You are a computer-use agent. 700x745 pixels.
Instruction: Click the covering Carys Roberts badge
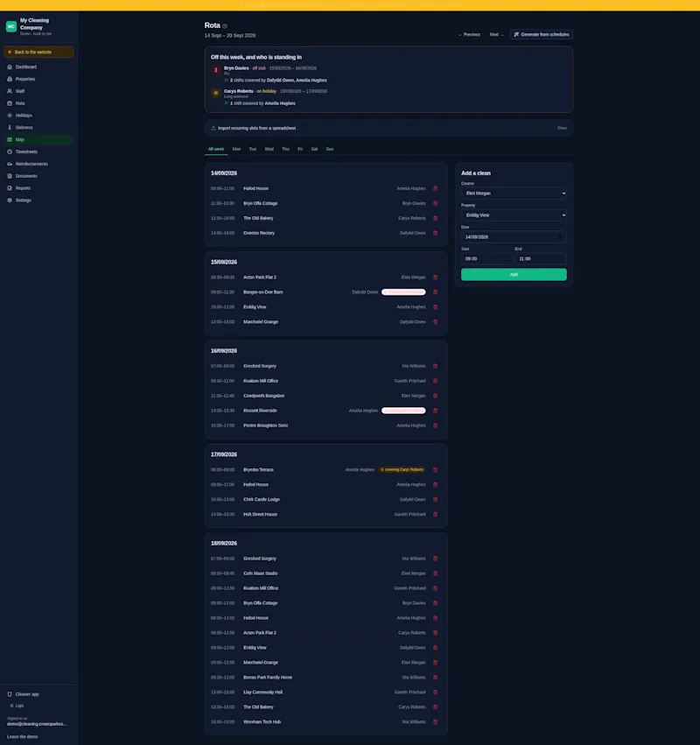click(x=402, y=470)
